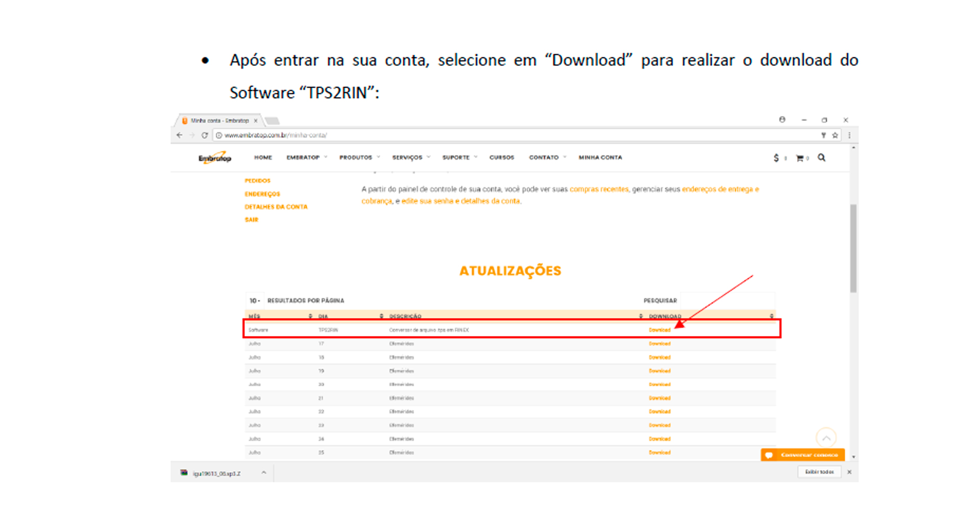This screenshot has height=531, width=980.
Task: Open the PEDIDOS sidebar link
Action: [x=257, y=181]
